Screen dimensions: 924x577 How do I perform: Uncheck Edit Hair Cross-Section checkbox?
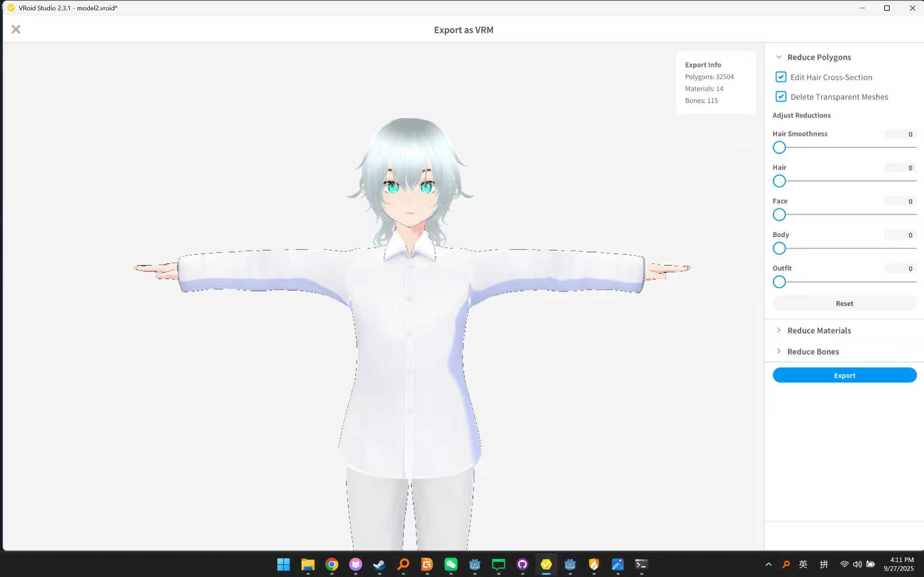coord(781,77)
